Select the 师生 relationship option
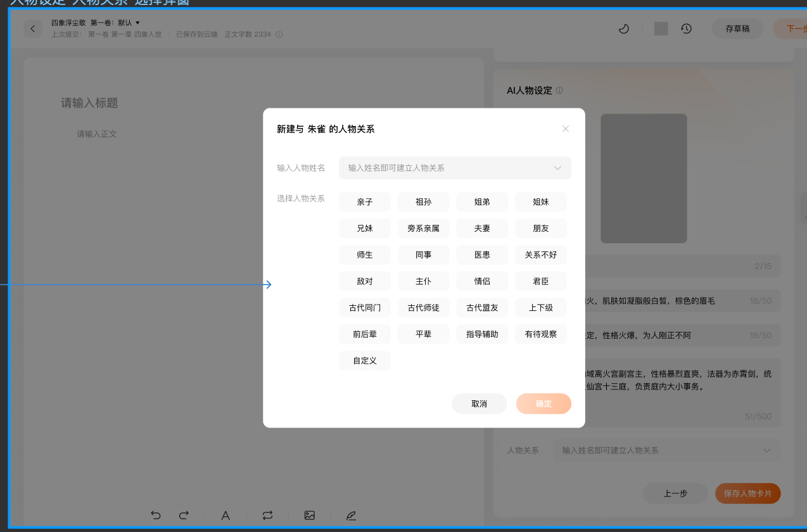The height and width of the screenshot is (532, 807). coord(365,255)
